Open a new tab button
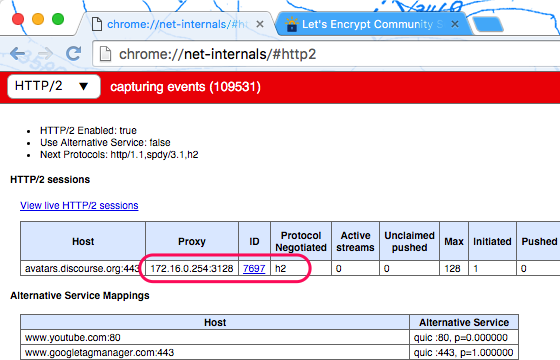 [x=488, y=25]
